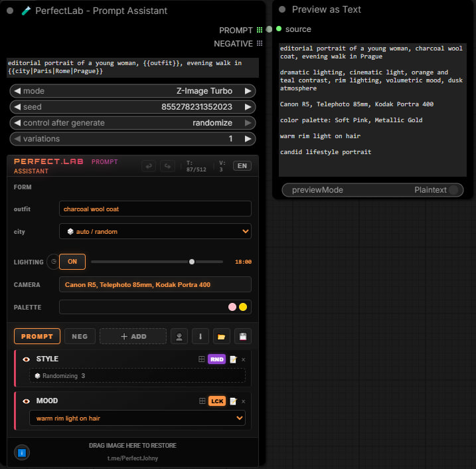Click the dice icon in Randomizing row
Screen dimensions: 476x469
38,376
